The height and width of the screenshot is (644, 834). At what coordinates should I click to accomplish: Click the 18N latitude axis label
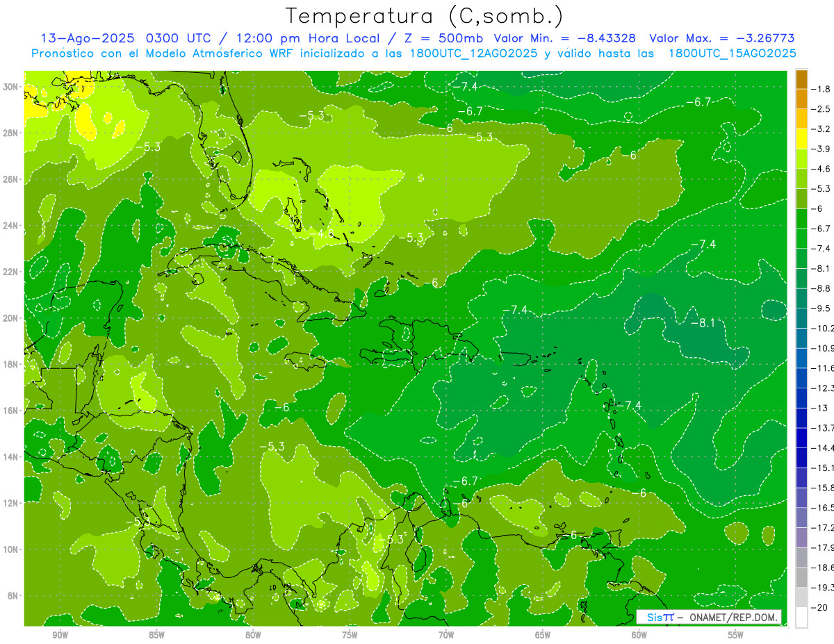(x=12, y=365)
